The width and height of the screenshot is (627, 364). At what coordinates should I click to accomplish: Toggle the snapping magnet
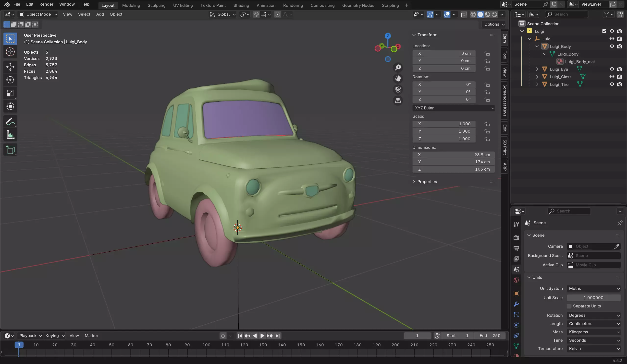(x=256, y=14)
